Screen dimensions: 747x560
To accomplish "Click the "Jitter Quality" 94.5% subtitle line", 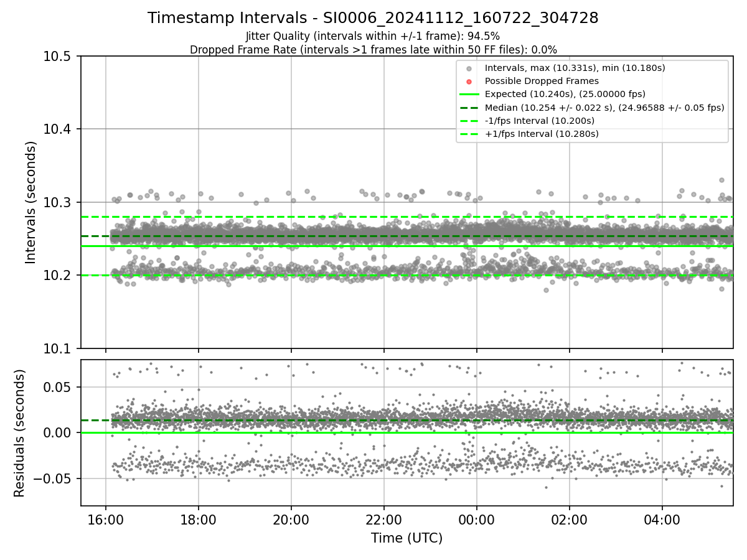I will (373, 36).
